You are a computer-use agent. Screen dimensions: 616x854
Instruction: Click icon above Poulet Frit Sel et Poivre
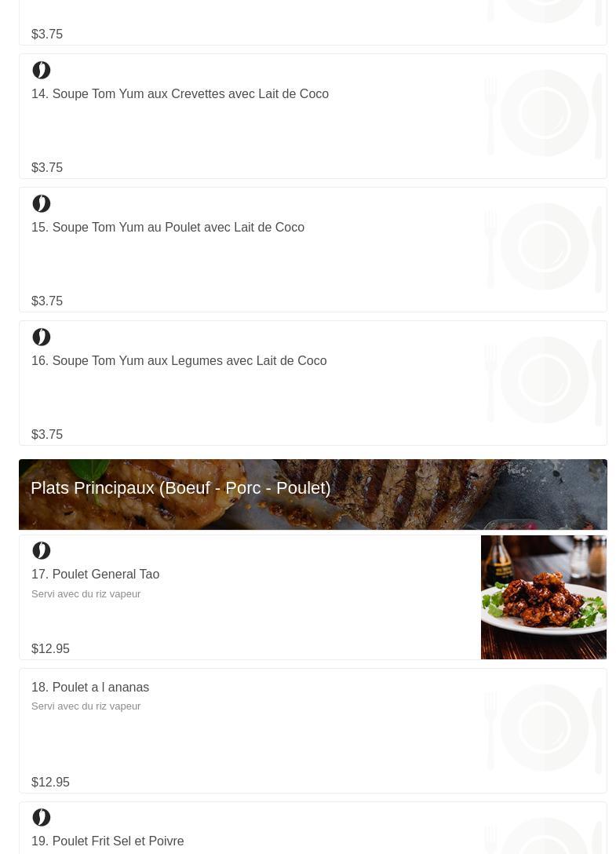(x=42, y=818)
